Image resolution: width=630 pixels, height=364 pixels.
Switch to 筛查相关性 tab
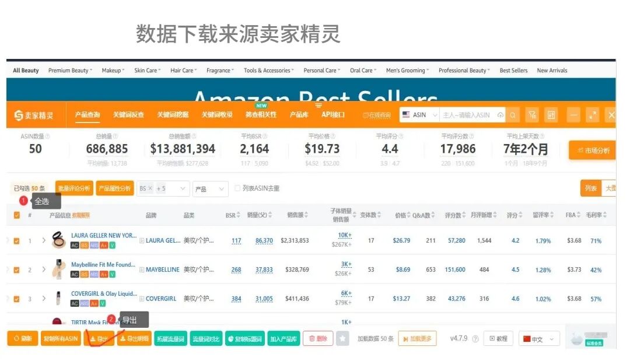[261, 114]
